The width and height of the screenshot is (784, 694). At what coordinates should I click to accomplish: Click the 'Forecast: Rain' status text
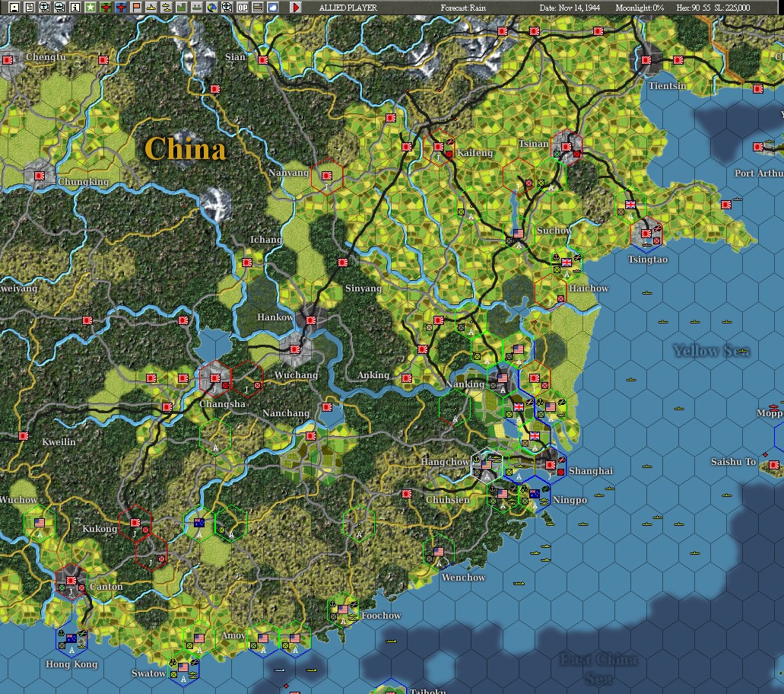click(x=463, y=8)
